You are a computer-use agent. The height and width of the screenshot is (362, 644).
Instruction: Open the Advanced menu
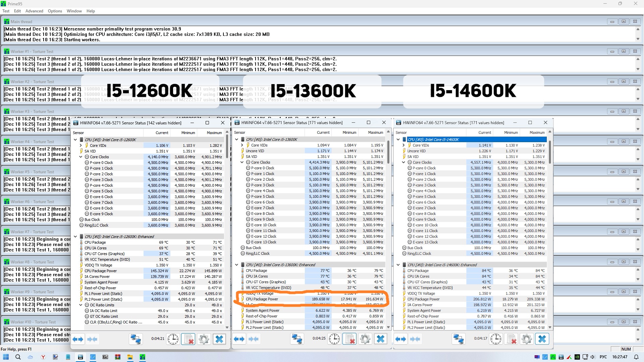[34, 11]
